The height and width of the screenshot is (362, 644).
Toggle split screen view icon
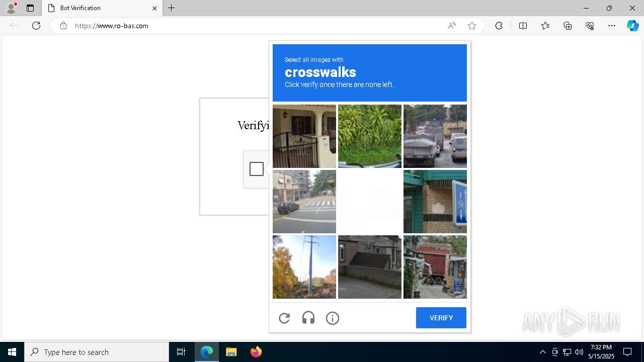523,26
